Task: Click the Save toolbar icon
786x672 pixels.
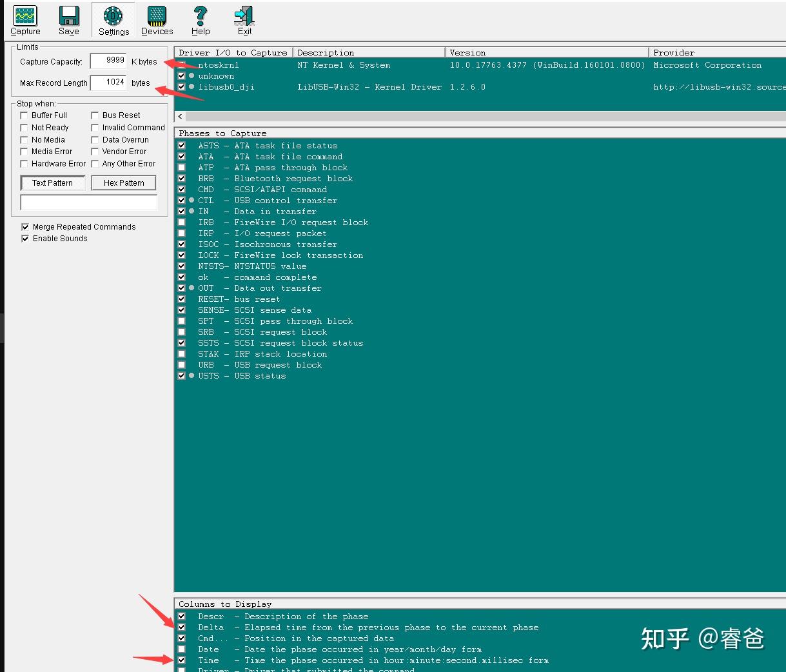Action: coord(69,20)
